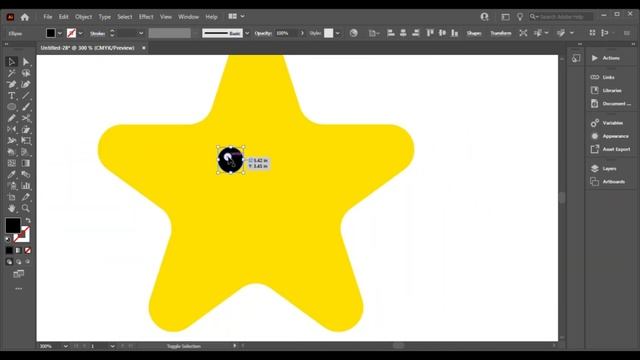Pick the Symbol Sprayer tool
Image resolution: width=640 pixels, height=360 pixels.
[x=11, y=186]
